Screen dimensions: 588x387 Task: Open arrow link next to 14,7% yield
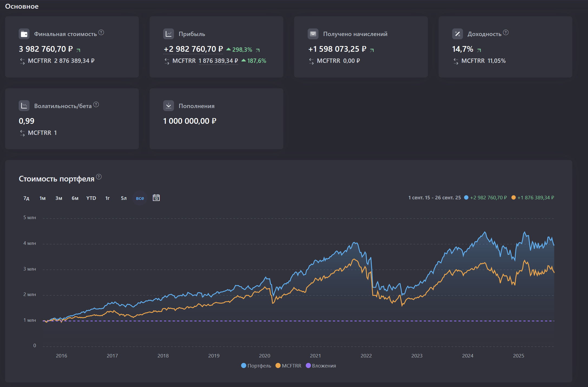click(479, 50)
